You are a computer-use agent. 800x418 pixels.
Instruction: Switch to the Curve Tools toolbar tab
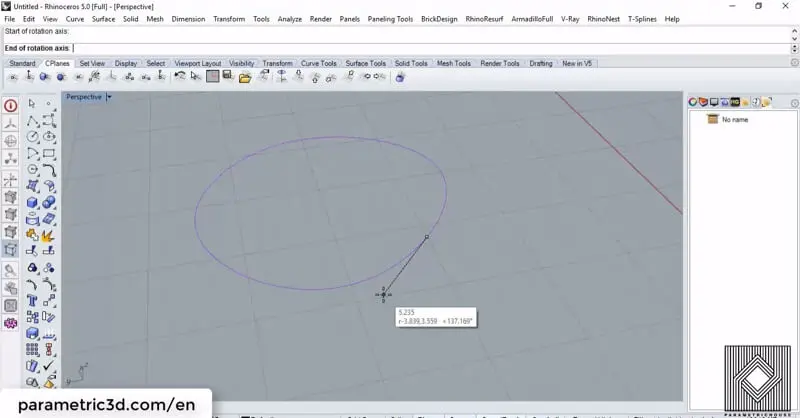(x=319, y=63)
